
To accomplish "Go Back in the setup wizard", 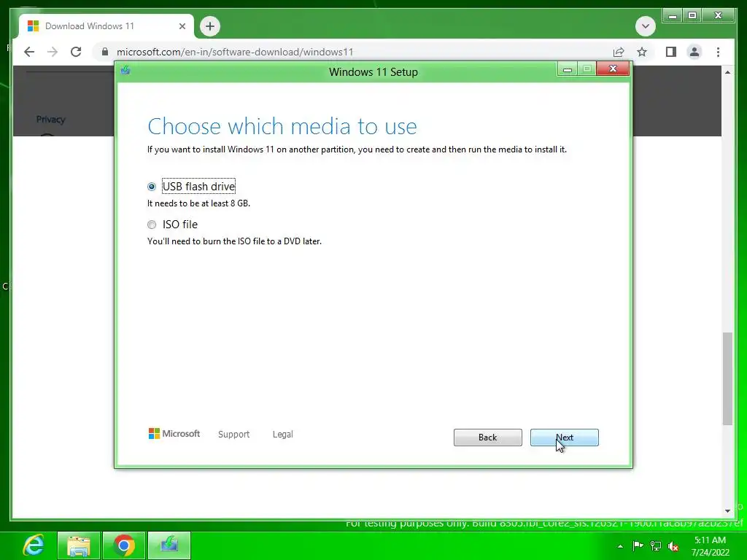I will (x=487, y=437).
